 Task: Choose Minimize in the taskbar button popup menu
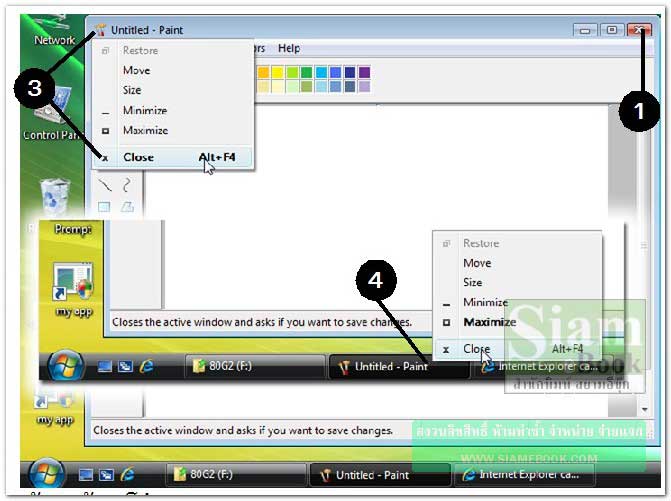click(x=517, y=302)
